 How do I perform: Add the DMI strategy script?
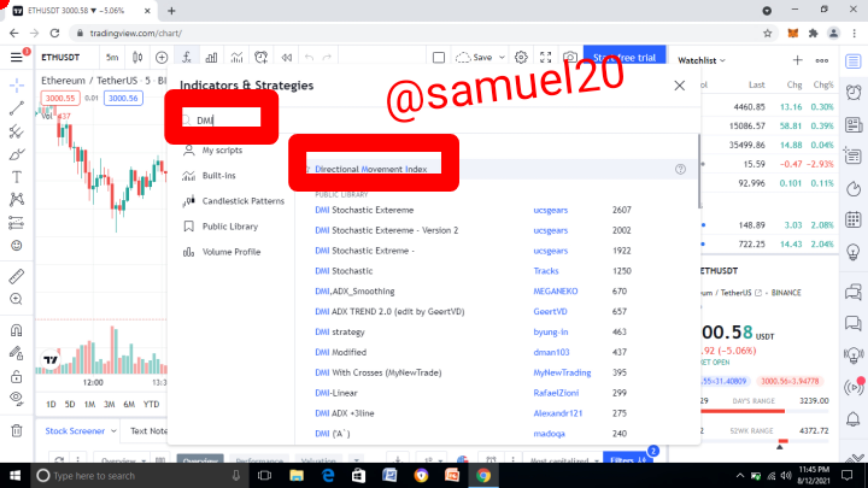[x=340, y=332]
